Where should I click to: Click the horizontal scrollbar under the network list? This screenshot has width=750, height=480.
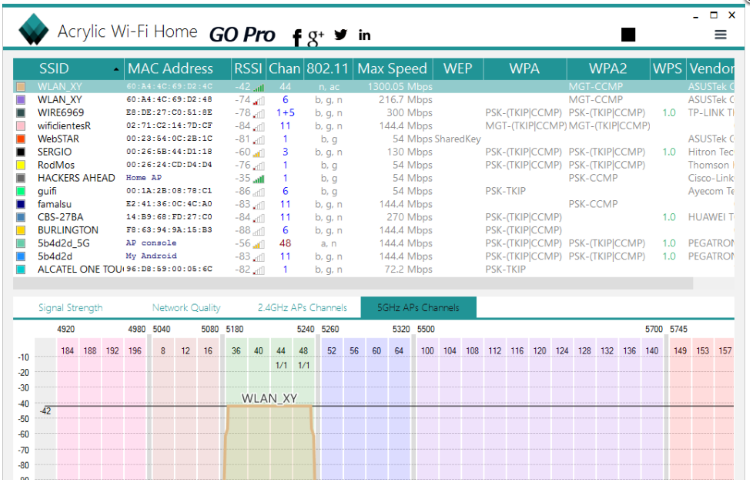pyautogui.click(x=353, y=284)
